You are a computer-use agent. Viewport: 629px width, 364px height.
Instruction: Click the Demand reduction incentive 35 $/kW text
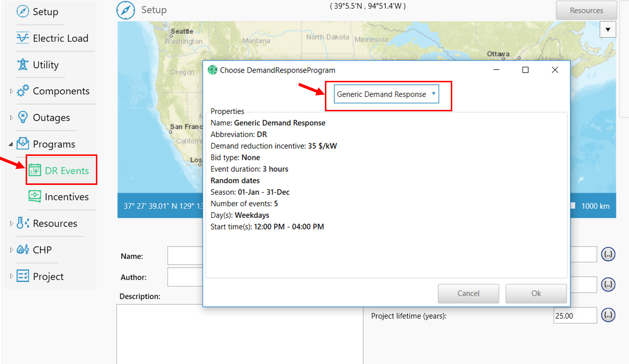pos(273,146)
